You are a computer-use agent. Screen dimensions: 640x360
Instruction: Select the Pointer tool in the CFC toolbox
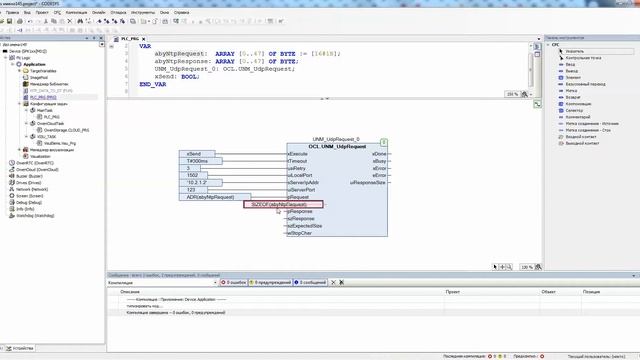click(x=595, y=51)
